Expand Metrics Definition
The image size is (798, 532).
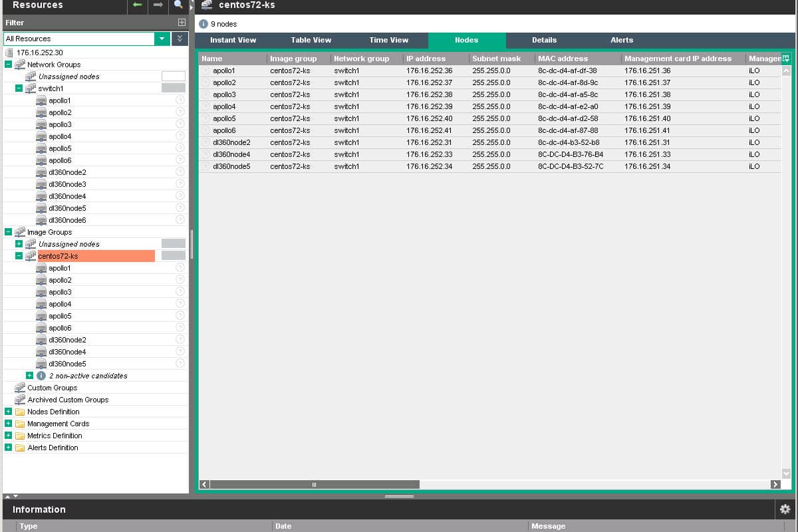click(x=8, y=436)
